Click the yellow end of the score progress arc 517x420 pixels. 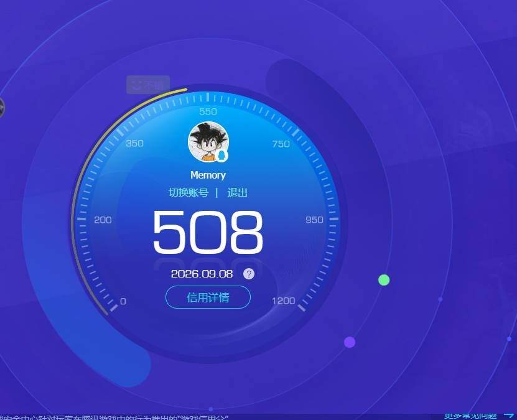185,90
